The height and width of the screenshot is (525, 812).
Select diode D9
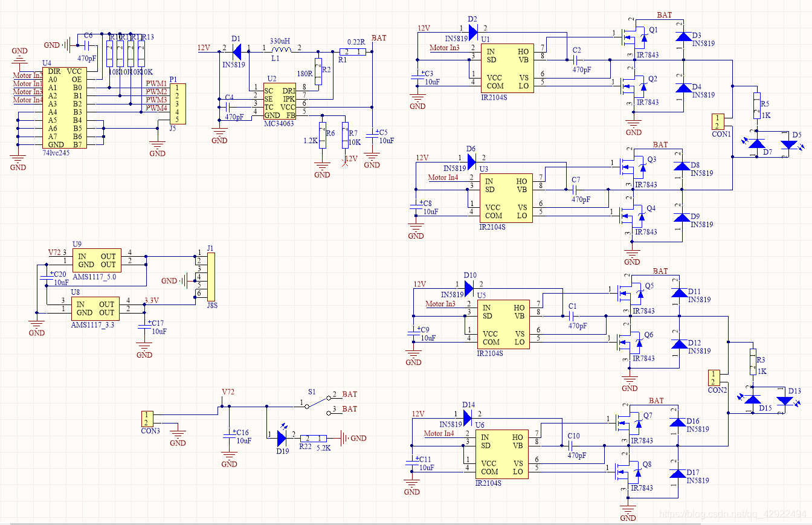pyautogui.click(x=681, y=217)
